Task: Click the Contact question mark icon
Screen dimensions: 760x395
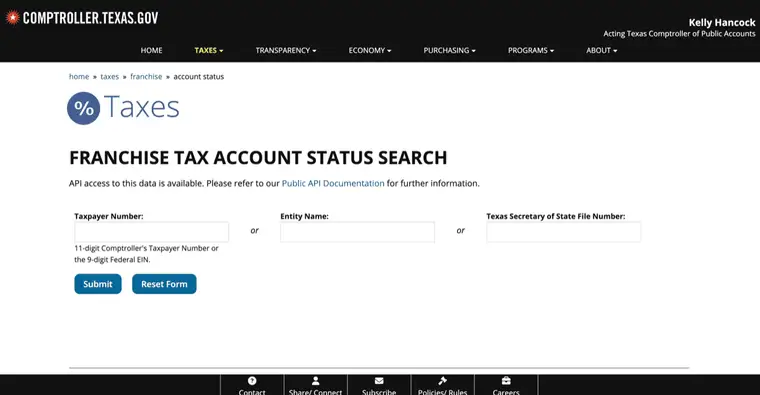Action: (252, 381)
